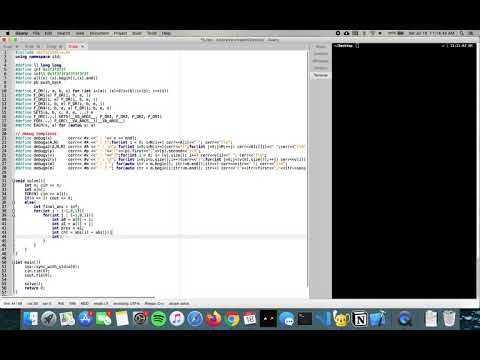Open Firefox from the Dock
The image size is (480, 360).
[x=213, y=319]
